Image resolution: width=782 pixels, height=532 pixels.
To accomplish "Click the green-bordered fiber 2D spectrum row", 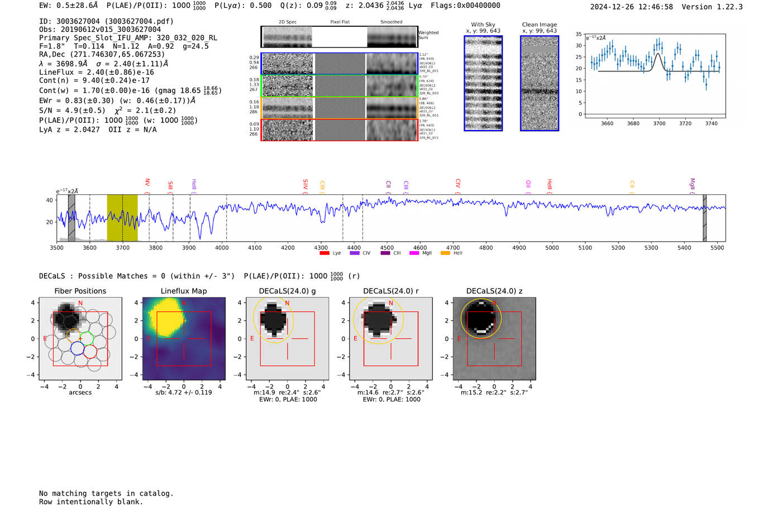I will pyautogui.click(x=340, y=85).
